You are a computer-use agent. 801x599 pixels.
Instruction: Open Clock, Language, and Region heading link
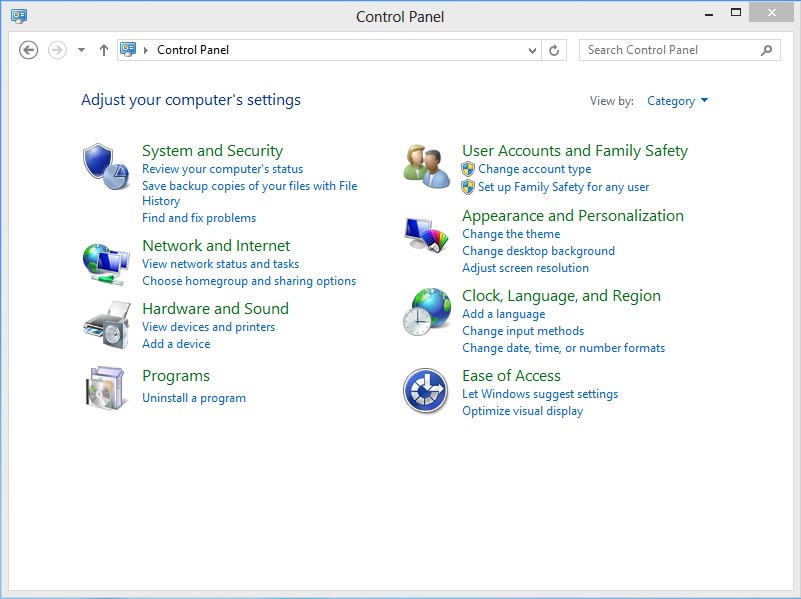point(561,296)
